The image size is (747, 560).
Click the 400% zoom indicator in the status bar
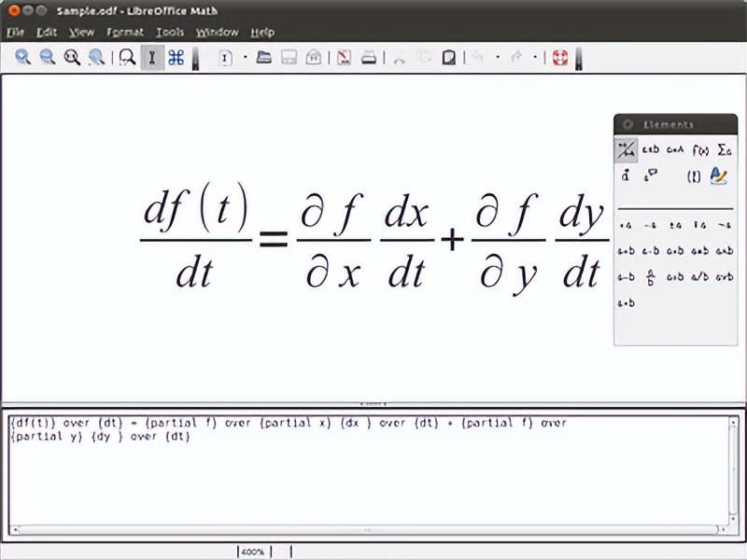pos(250,551)
